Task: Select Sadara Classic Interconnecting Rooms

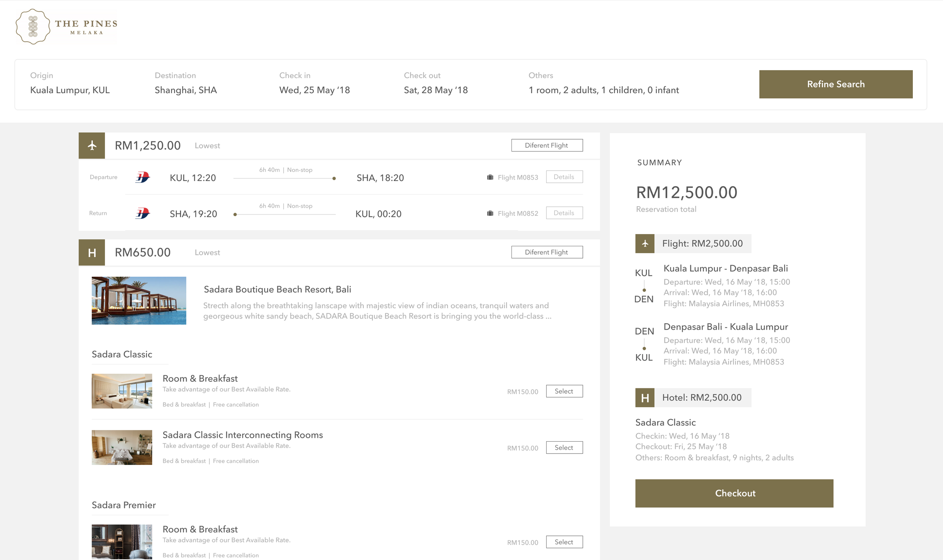Action: [564, 448]
